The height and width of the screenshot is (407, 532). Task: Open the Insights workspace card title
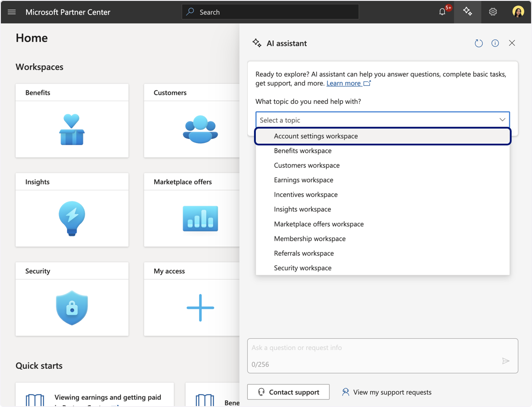(x=37, y=182)
